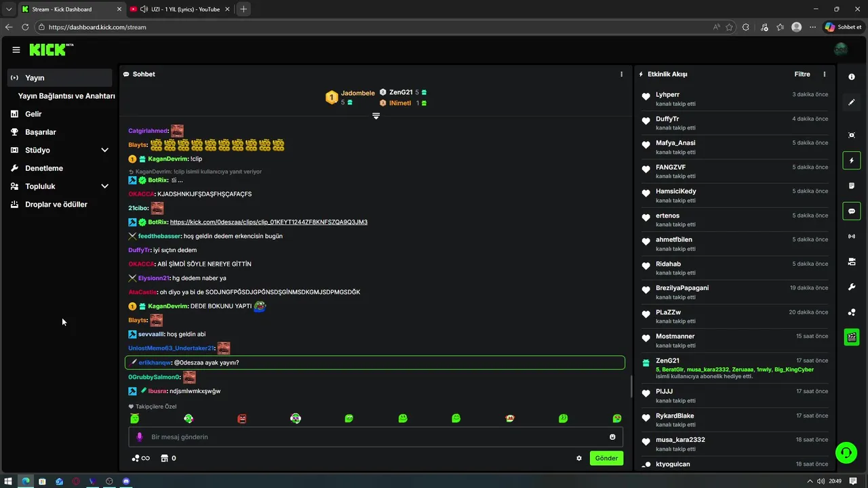Expand the Stüdyo sidebar section

[x=104, y=150]
